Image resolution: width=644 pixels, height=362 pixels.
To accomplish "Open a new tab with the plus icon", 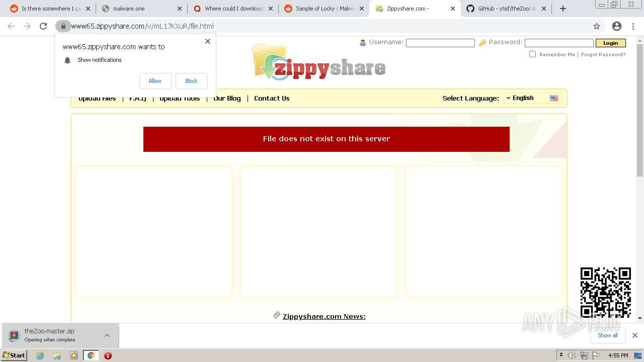I will pos(563,9).
